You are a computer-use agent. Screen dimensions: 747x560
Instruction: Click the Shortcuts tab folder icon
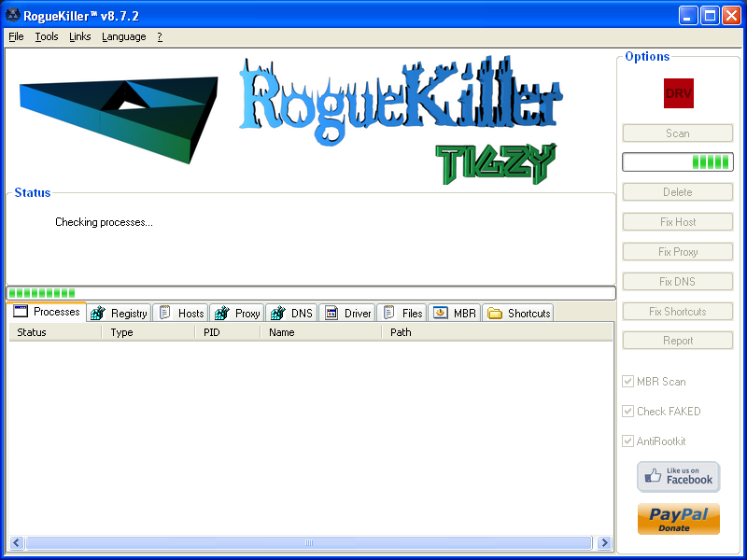pyautogui.click(x=495, y=313)
